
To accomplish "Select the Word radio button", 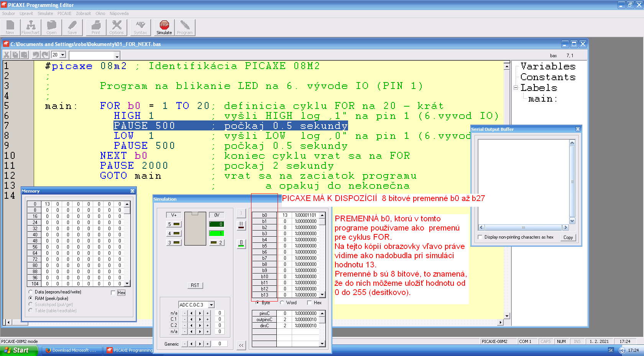I will click(282, 303).
